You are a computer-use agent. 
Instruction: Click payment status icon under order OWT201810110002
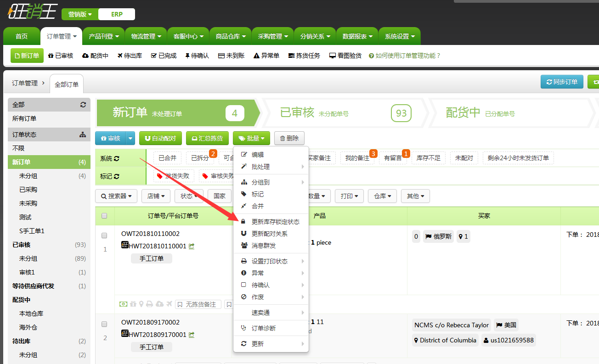124,304
